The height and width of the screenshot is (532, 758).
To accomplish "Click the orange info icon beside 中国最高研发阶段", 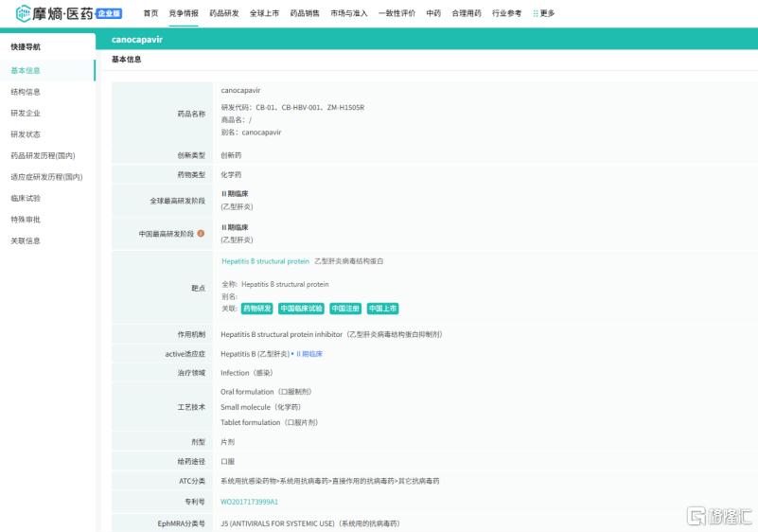I will (201, 233).
